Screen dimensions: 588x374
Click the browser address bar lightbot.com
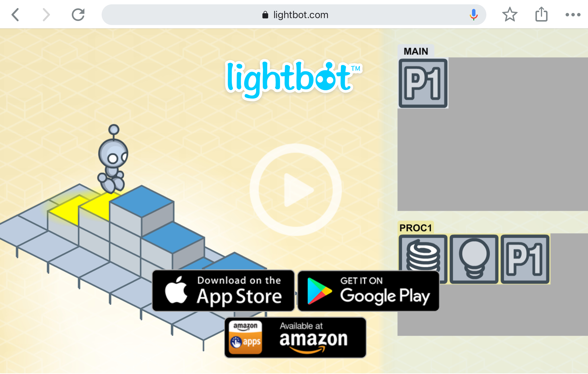pyautogui.click(x=294, y=15)
